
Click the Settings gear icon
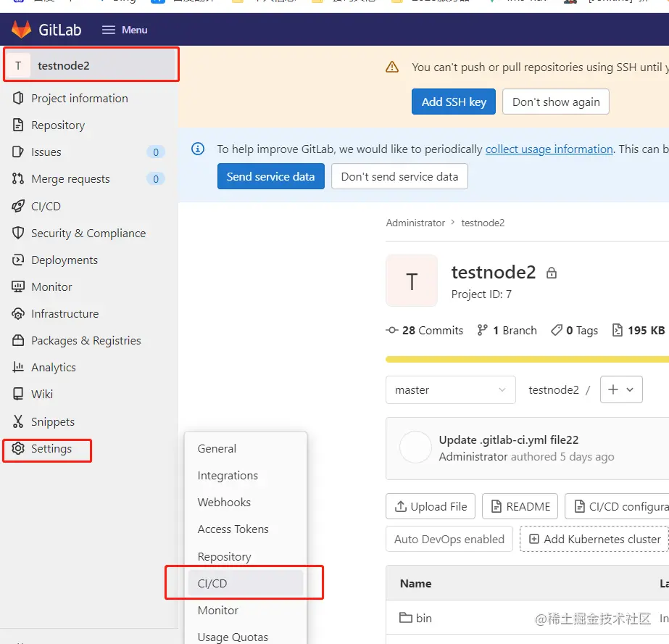pyautogui.click(x=18, y=448)
